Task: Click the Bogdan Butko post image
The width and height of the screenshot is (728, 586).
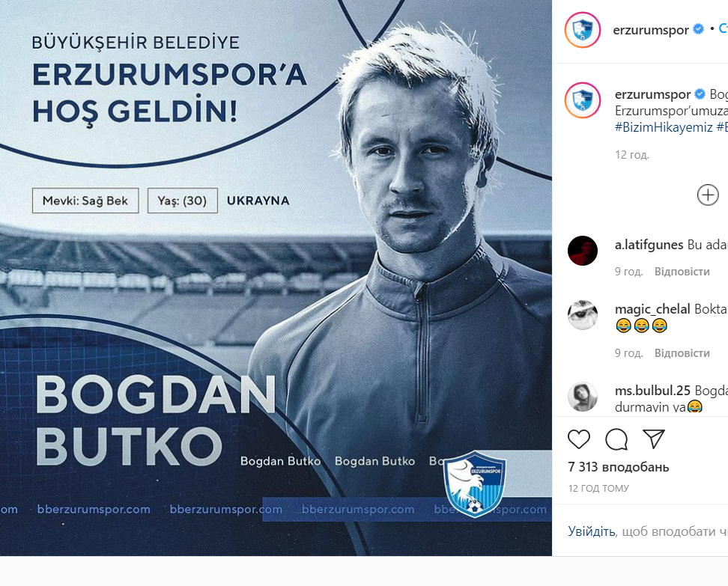Action: click(276, 278)
